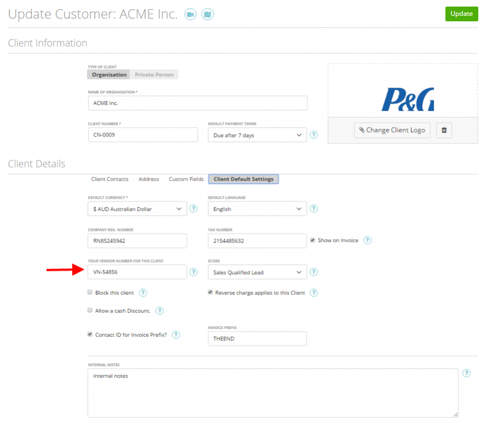Open the Default Payment Terms dropdown
Screen dimensions: 504x428
pos(257,135)
